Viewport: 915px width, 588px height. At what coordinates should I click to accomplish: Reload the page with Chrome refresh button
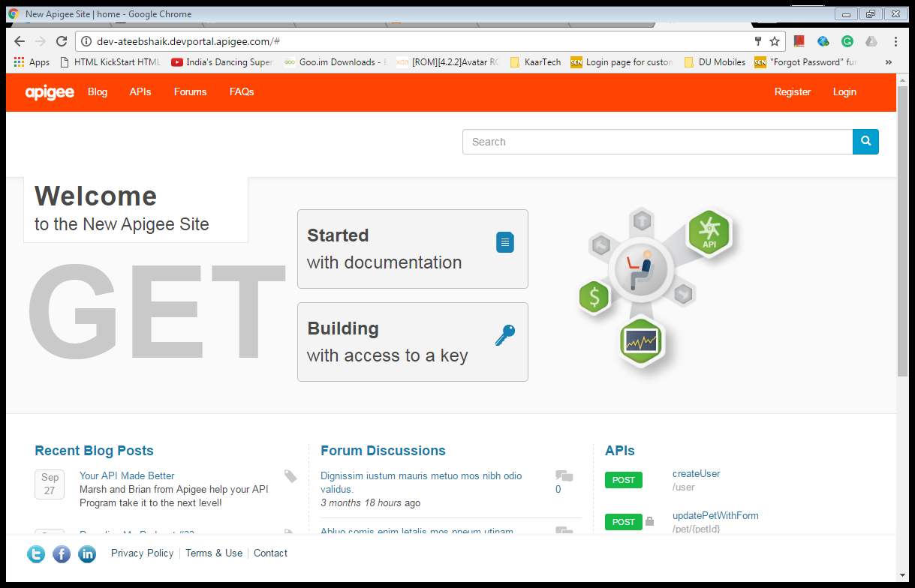[x=62, y=41]
